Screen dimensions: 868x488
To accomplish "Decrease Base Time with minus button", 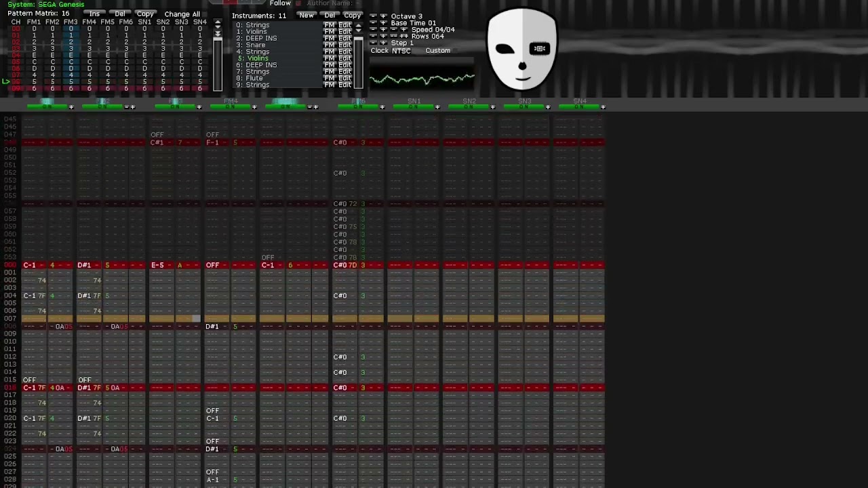I will [x=373, y=23].
